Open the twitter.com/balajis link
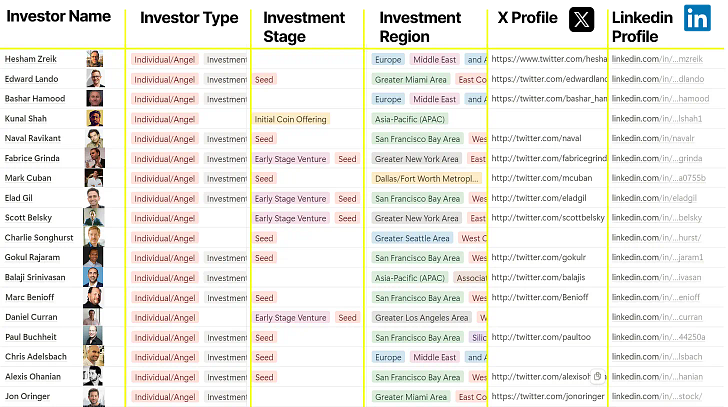Image resolution: width=728 pixels, height=407 pixels. click(x=538, y=277)
